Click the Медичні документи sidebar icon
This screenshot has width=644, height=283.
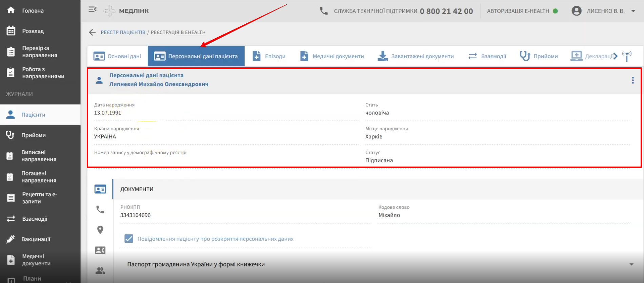tap(11, 260)
